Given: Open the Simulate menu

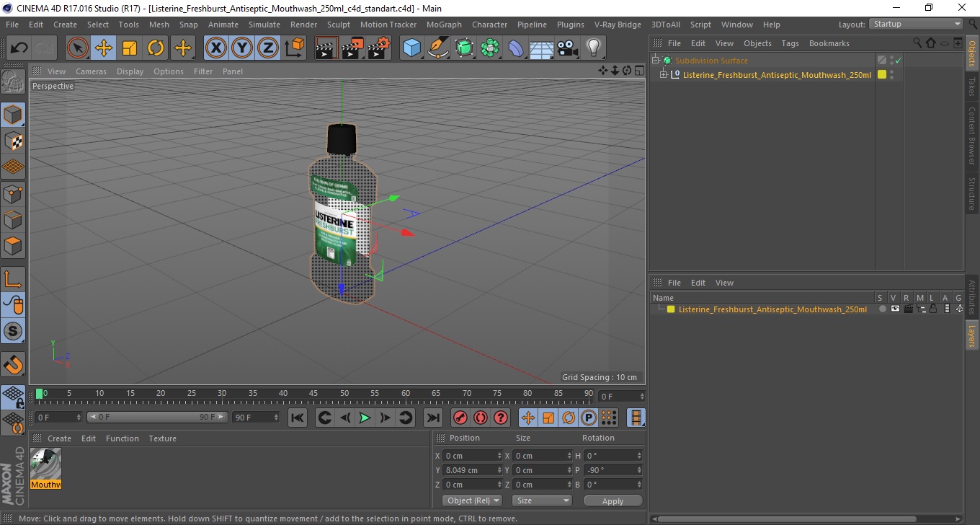Looking at the screenshot, I should tap(264, 25).
